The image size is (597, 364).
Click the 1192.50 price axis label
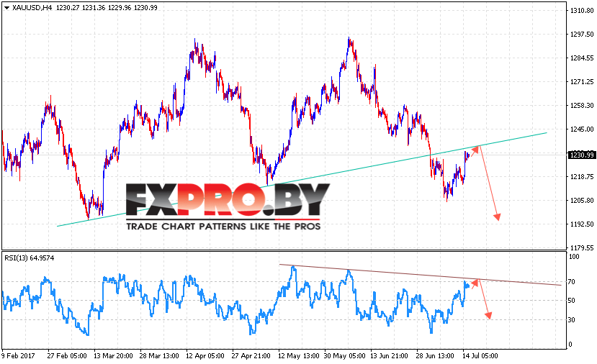[x=582, y=224]
